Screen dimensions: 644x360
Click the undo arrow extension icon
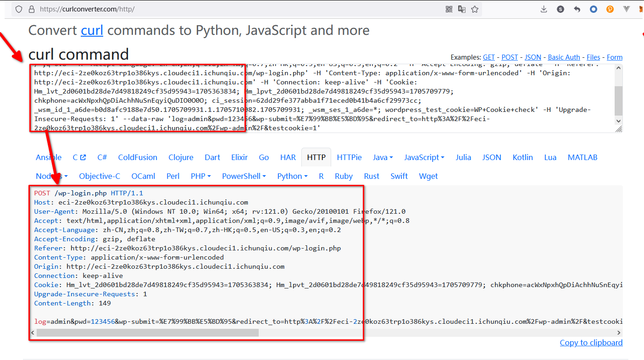point(577,9)
